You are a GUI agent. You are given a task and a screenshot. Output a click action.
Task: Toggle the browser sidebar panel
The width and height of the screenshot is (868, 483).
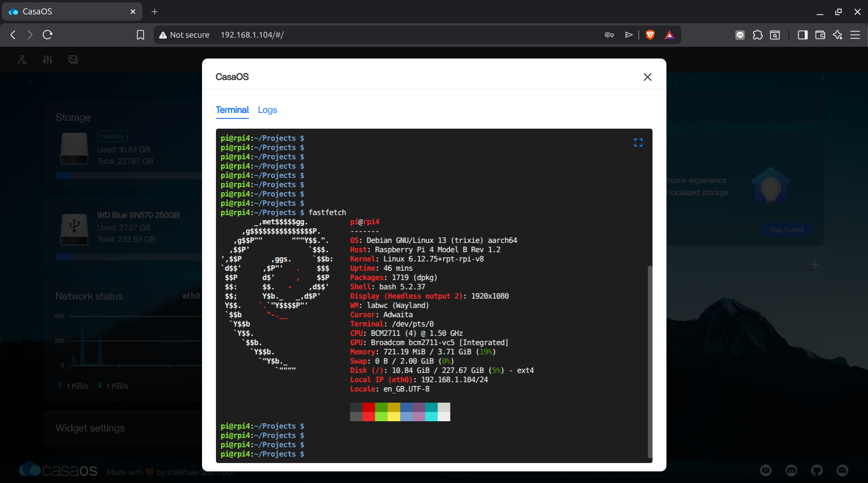coord(803,35)
